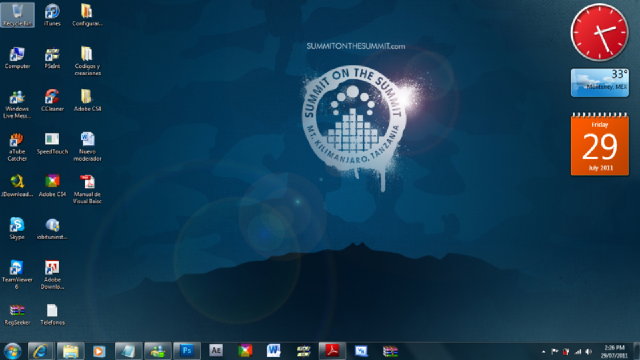Click the volume speaker tray icon
This screenshot has height=360, width=640.
coord(589,351)
